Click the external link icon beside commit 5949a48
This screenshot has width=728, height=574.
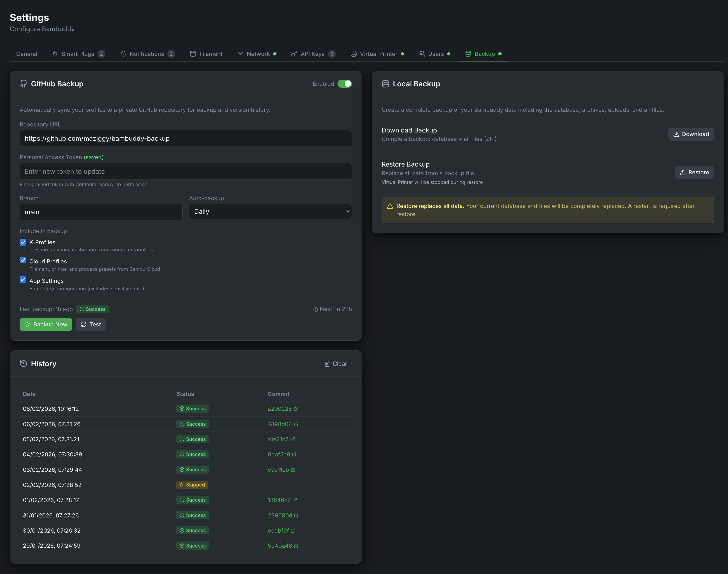(x=296, y=546)
